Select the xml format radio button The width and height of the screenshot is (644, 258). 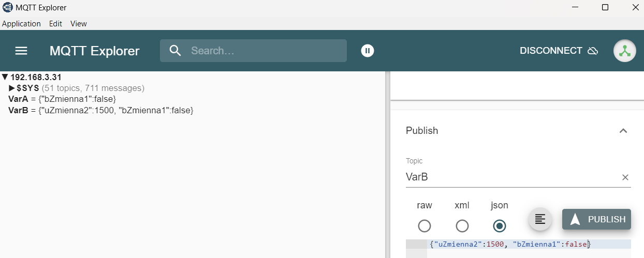point(462,226)
